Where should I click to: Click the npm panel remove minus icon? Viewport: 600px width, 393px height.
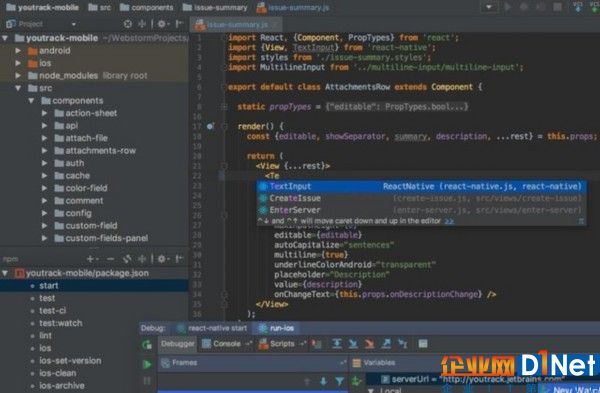pos(110,259)
